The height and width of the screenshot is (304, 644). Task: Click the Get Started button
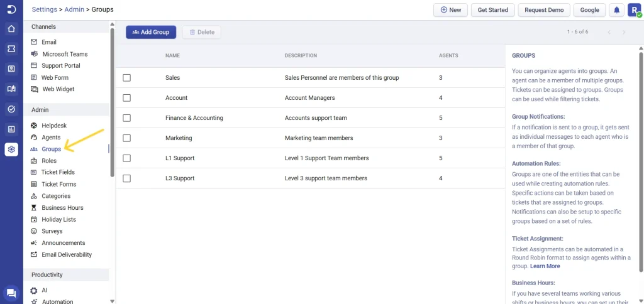493,10
